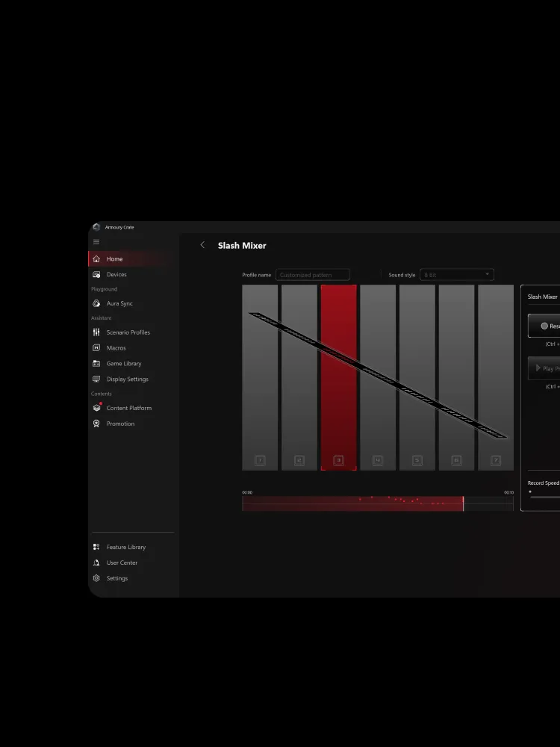Click the Aura Sync icon
Screen dimensions: 560x747
[96, 303]
